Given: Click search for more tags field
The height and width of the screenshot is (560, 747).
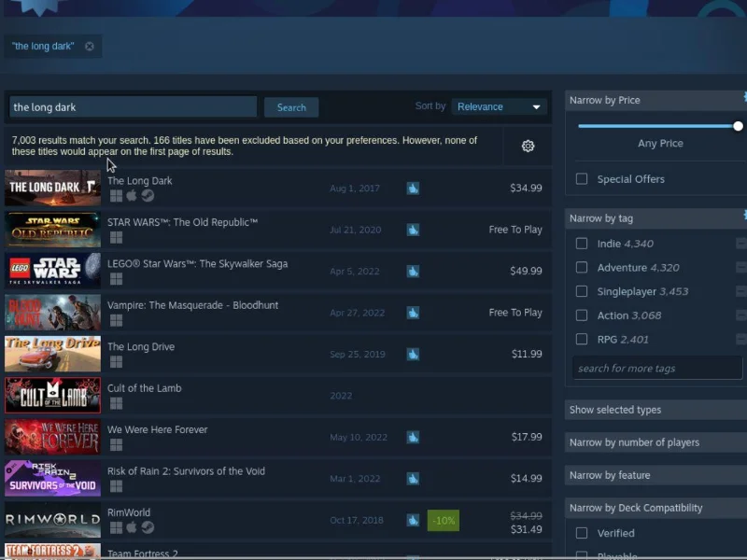Looking at the screenshot, I should (x=657, y=368).
